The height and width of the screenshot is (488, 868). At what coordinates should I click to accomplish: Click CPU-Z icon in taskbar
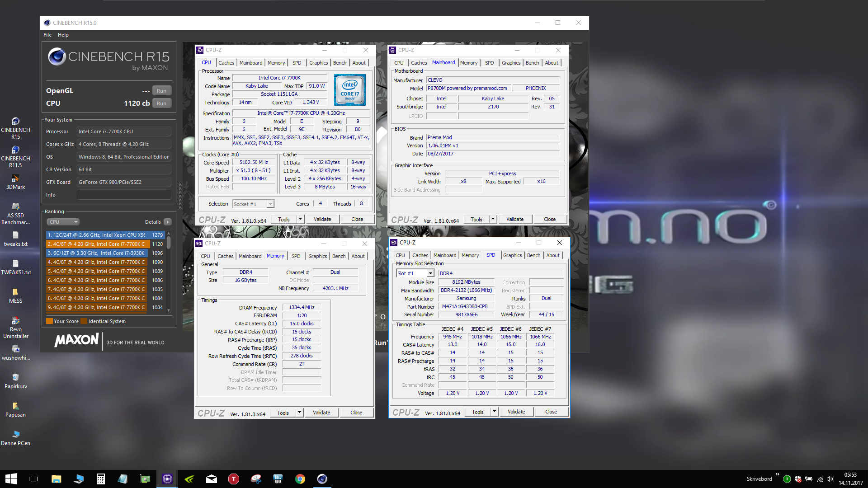coord(167,479)
